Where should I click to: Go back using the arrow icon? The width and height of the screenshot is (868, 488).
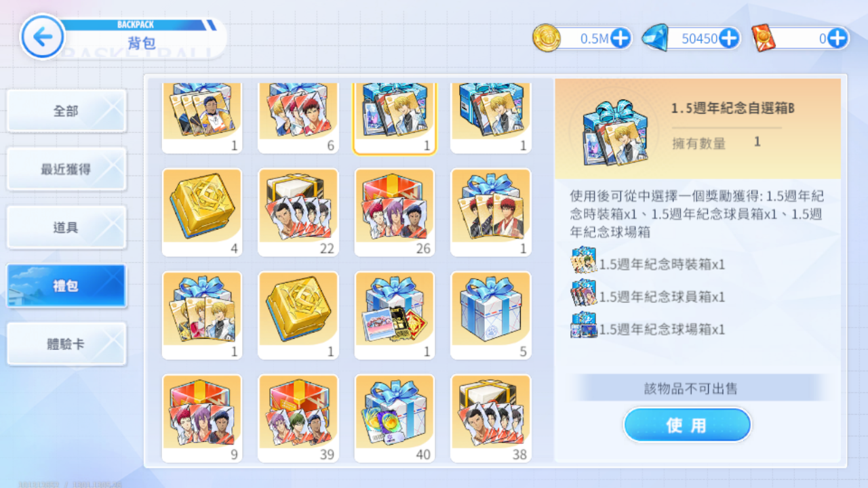pos(43,37)
